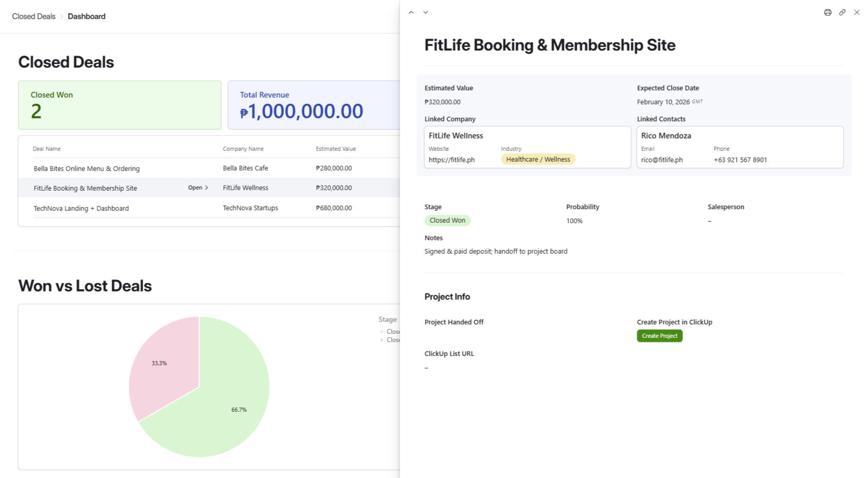
Task: Click the green pie slice 66.7%
Action: click(222, 408)
